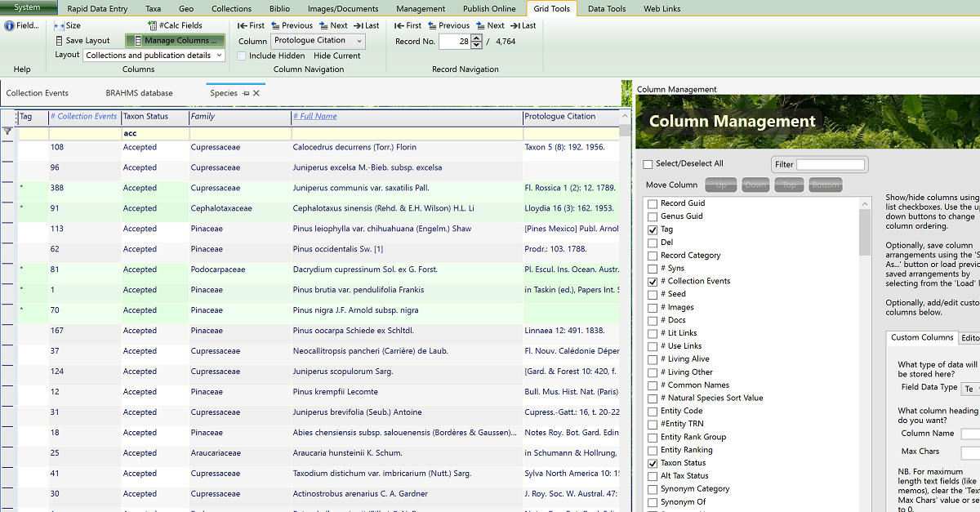Check the Synonym Category column checkbox

pyautogui.click(x=653, y=489)
